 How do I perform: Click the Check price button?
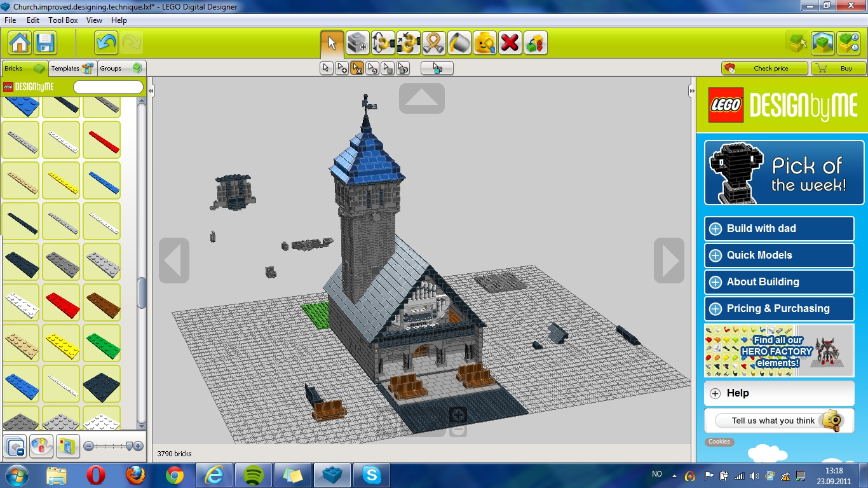point(764,68)
